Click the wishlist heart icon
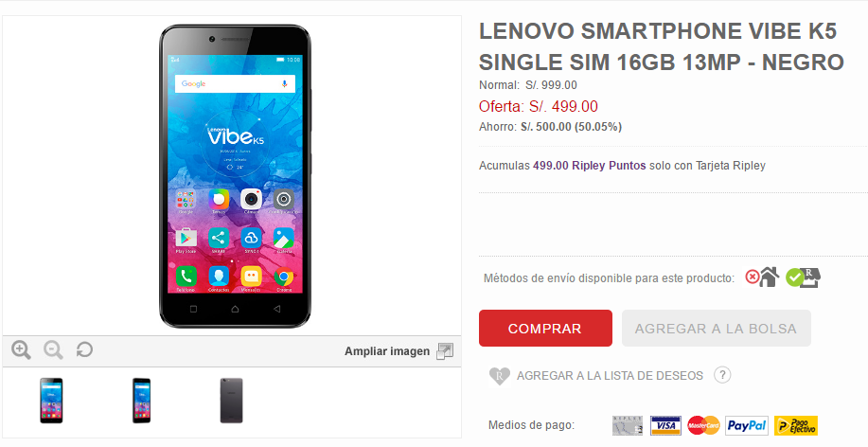Image resolution: width=868 pixels, height=447 pixels. [x=500, y=376]
